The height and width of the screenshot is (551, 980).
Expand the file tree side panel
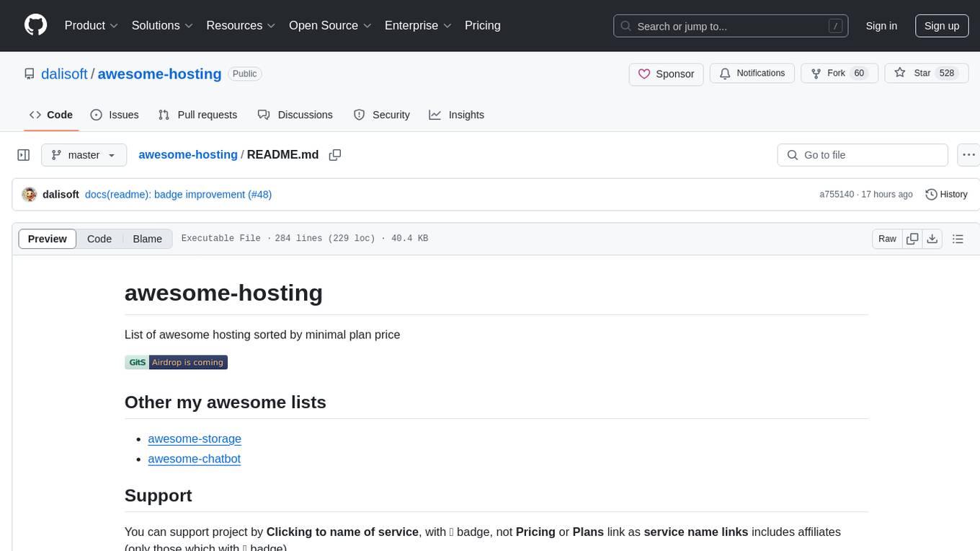click(24, 155)
